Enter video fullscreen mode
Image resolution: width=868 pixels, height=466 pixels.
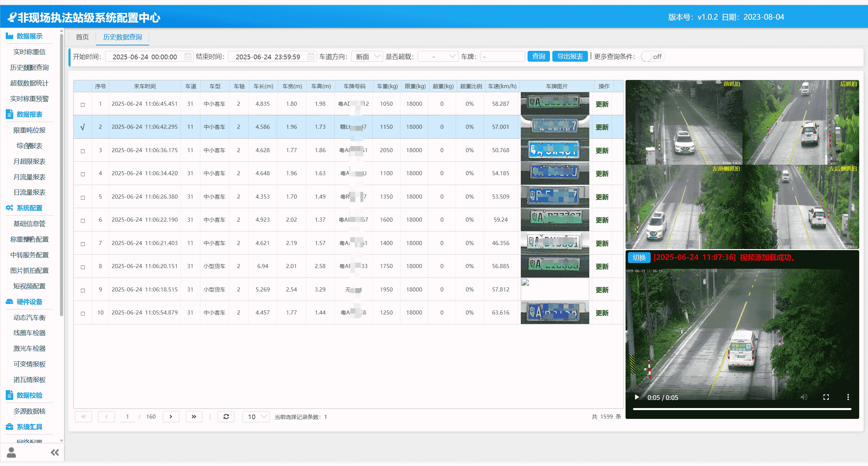pos(826,397)
